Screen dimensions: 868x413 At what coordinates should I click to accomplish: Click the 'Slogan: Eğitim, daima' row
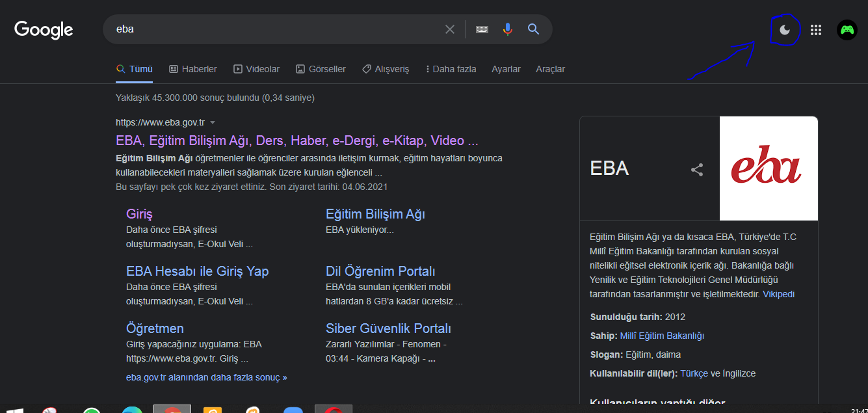click(635, 354)
